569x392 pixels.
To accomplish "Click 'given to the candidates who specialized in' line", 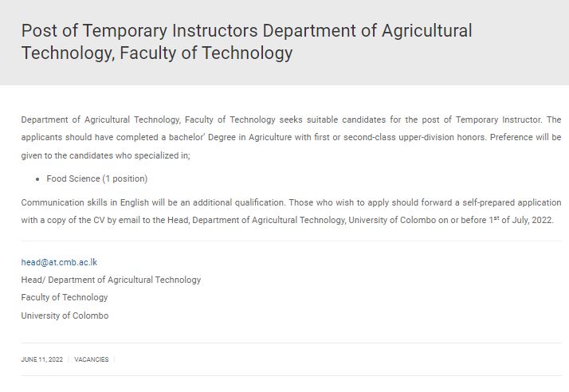I will [106, 155].
